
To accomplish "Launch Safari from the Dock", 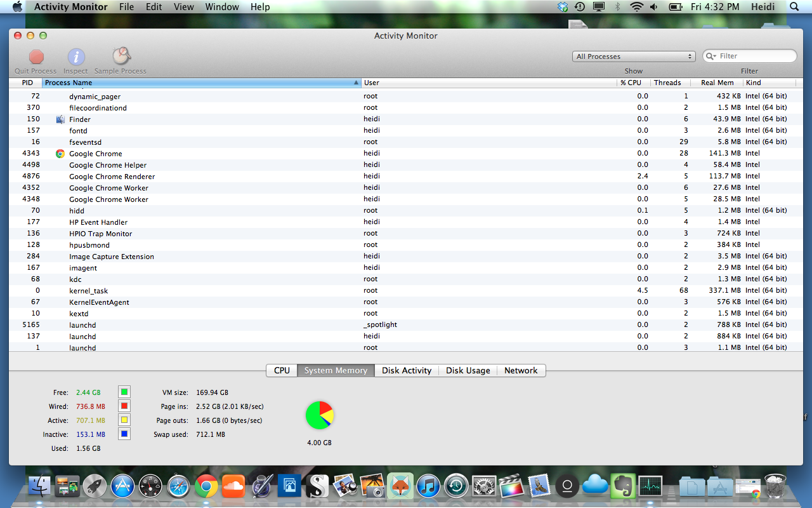I will [178, 486].
